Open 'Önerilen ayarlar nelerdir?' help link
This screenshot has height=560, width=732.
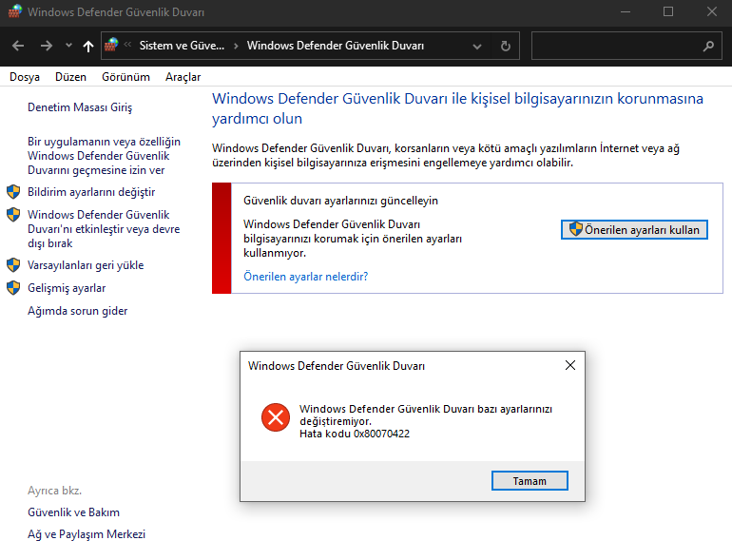pyautogui.click(x=306, y=277)
